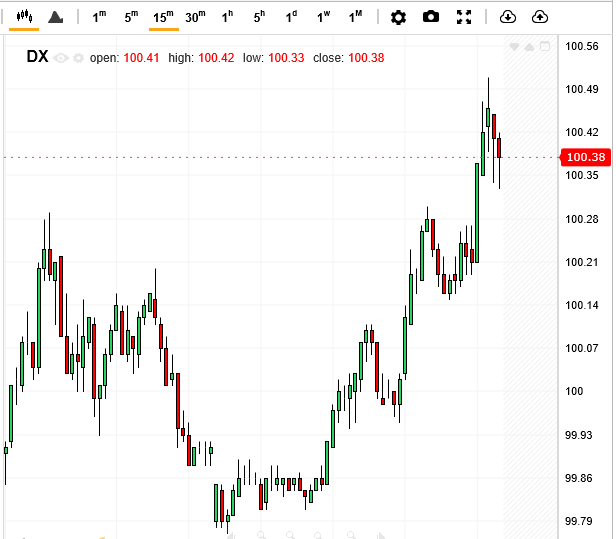The width and height of the screenshot is (616, 539).
Task: Toggle DX series visibility eye icon
Action: point(62,58)
